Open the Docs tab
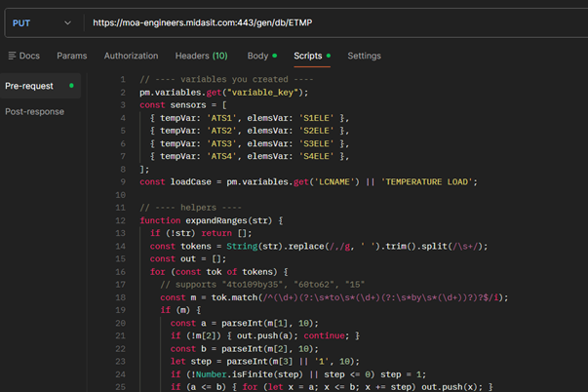This screenshot has height=392, width=588. [x=29, y=57]
